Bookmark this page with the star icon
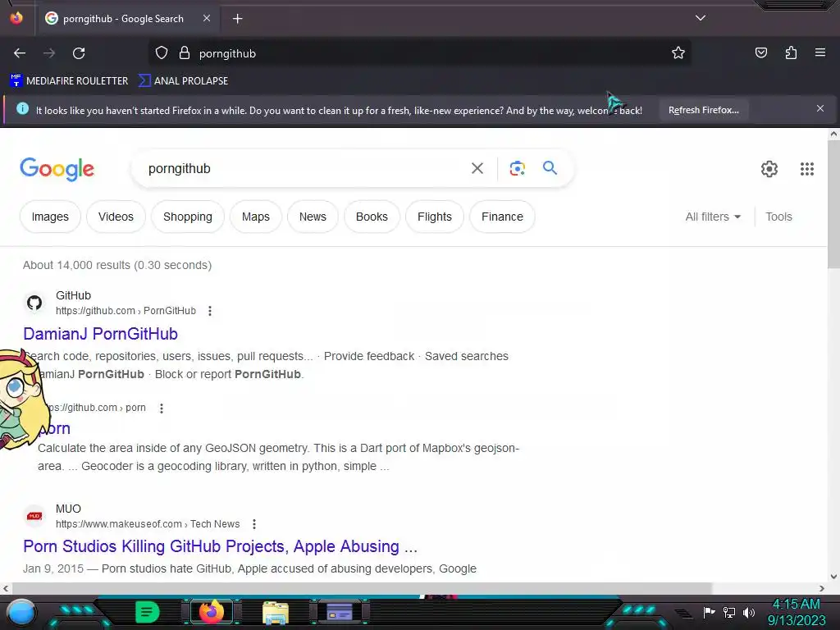 (x=678, y=53)
